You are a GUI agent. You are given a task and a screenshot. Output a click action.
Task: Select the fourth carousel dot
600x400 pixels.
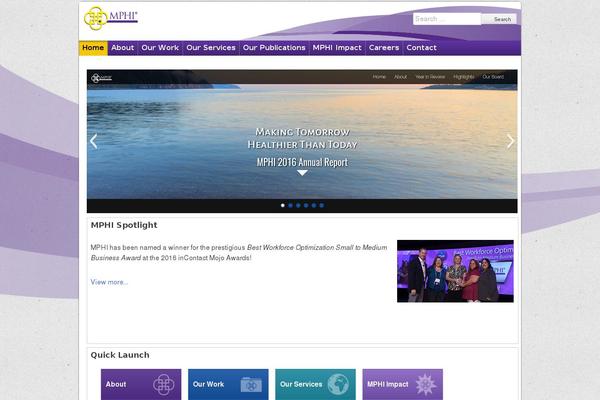coord(306,206)
